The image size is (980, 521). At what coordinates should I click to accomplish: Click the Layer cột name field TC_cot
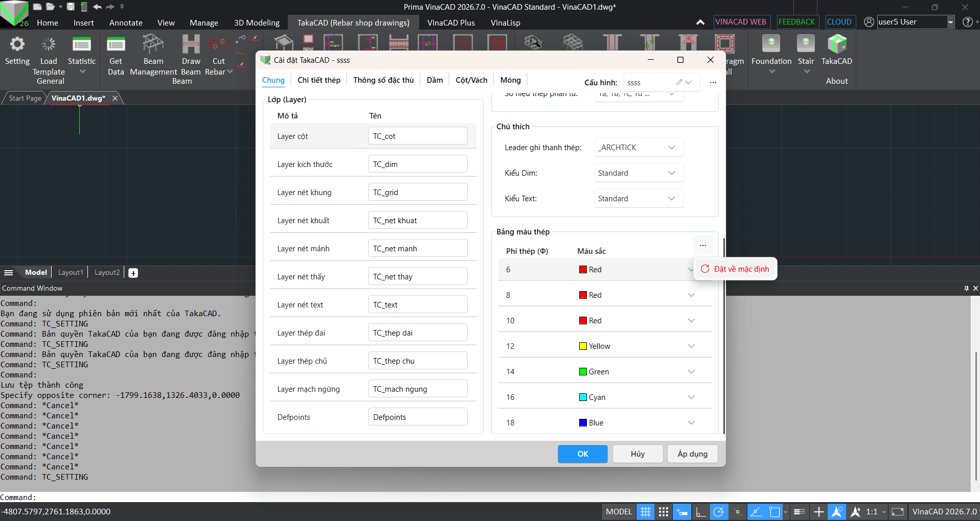[x=418, y=136]
